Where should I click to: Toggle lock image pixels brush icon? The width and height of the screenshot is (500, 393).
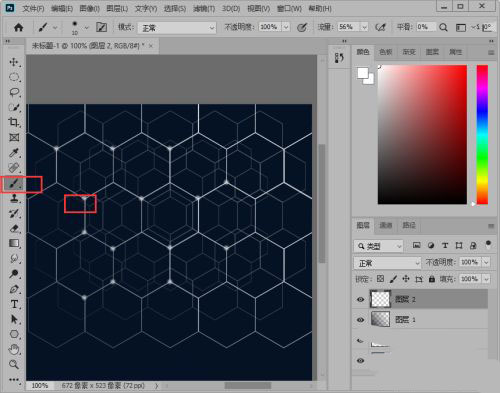pos(393,279)
